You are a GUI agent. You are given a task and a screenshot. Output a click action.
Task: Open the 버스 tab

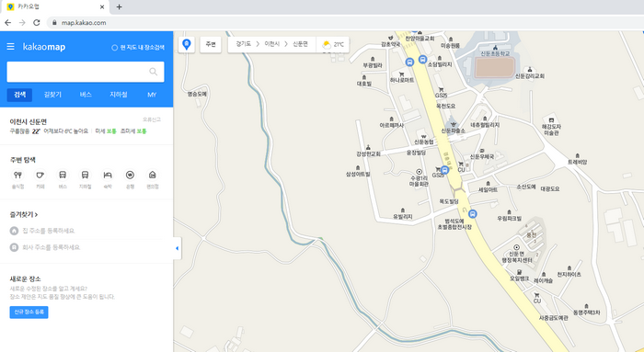click(86, 95)
